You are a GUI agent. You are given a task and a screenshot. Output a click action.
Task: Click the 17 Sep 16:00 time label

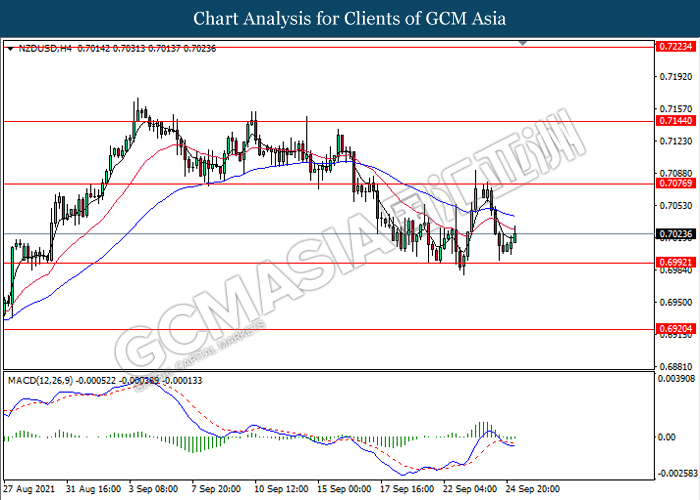(x=407, y=489)
